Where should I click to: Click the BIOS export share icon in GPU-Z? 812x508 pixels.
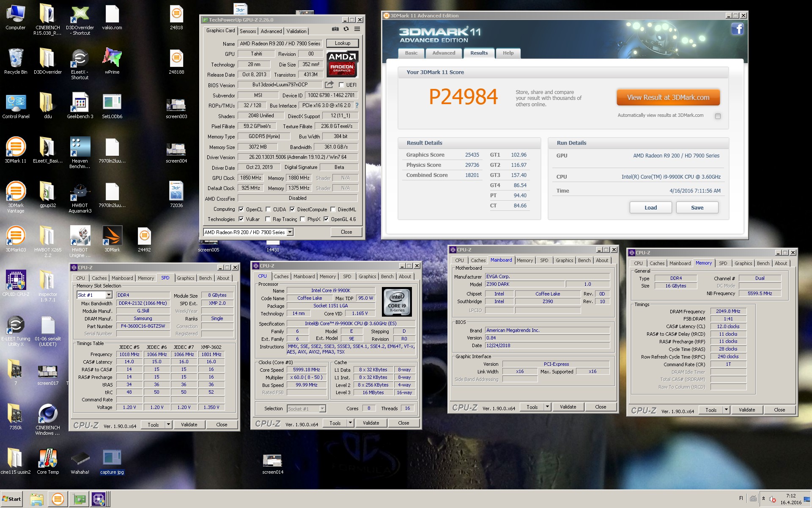click(x=329, y=85)
